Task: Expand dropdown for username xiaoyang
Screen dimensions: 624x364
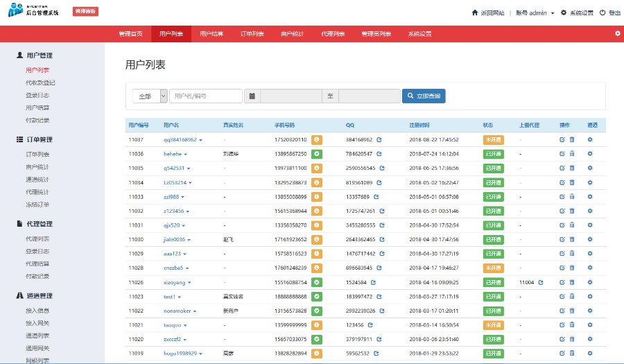Action: click(189, 282)
